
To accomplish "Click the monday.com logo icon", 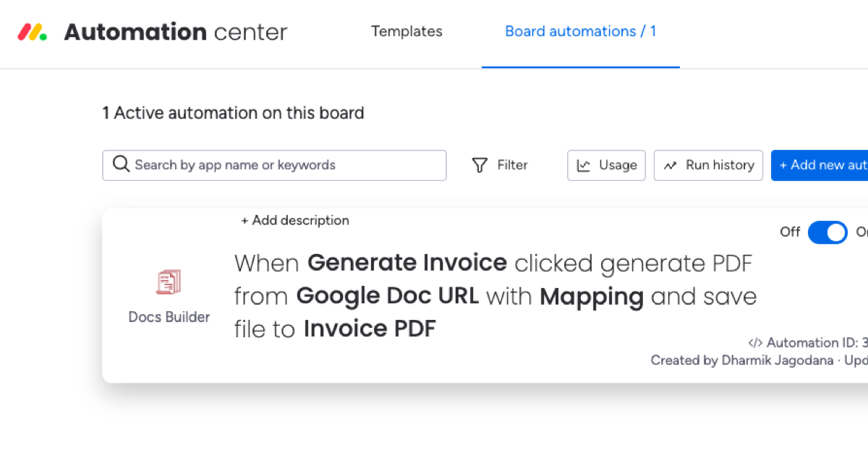I will click(31, 30).
